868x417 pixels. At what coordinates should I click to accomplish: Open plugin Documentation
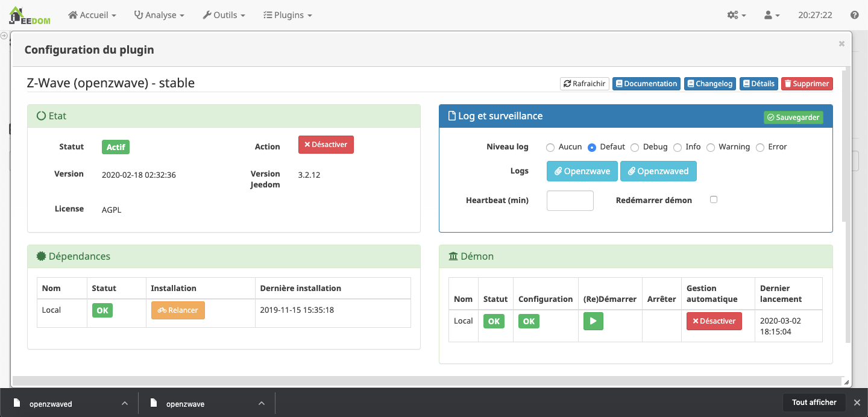[x=646, y=84]
